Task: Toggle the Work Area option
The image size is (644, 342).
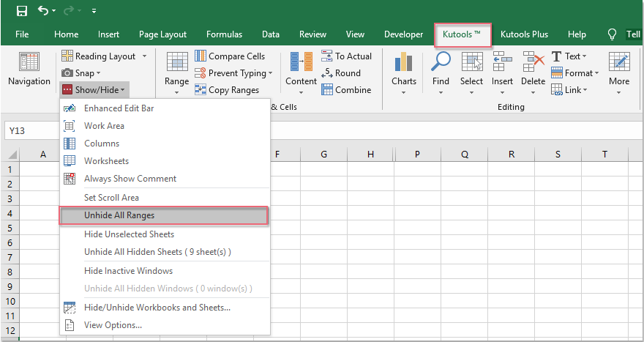Action: 104,126
